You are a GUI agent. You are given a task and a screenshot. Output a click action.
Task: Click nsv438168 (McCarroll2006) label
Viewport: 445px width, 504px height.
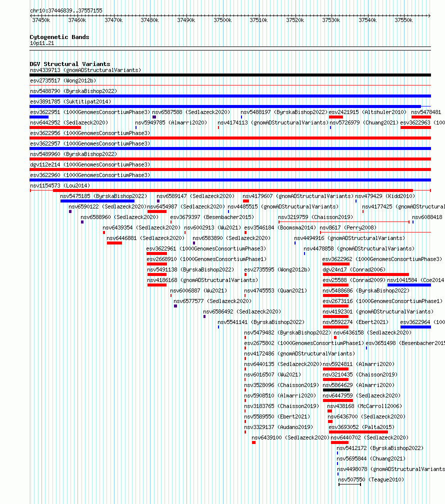tap(364, 406)
